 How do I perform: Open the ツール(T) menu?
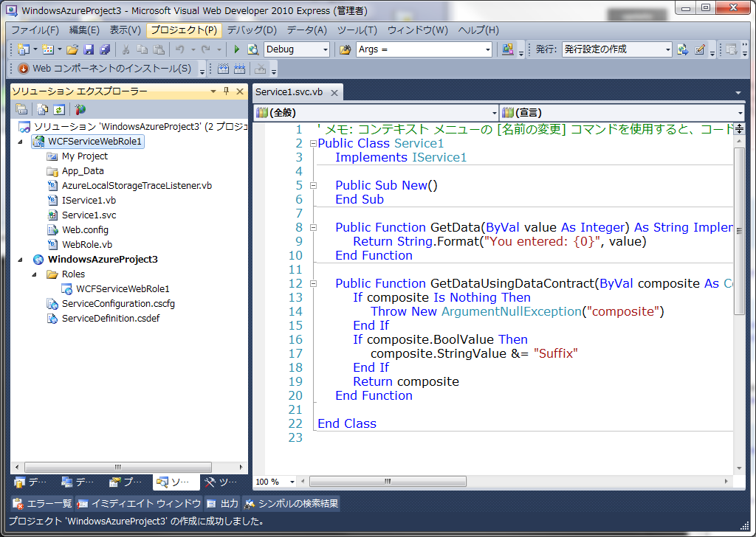click(357, 30)
